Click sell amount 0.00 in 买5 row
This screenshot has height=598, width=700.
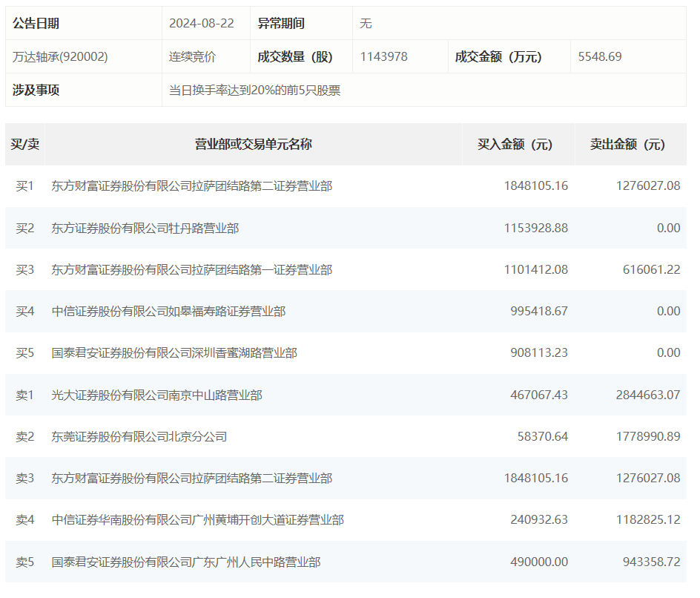point(668,352)
